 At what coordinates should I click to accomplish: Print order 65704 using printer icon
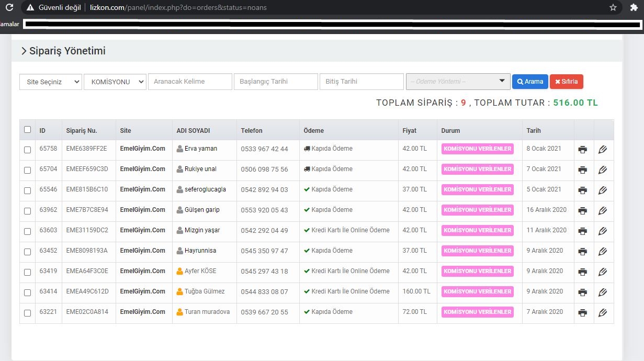coord(582,170)
